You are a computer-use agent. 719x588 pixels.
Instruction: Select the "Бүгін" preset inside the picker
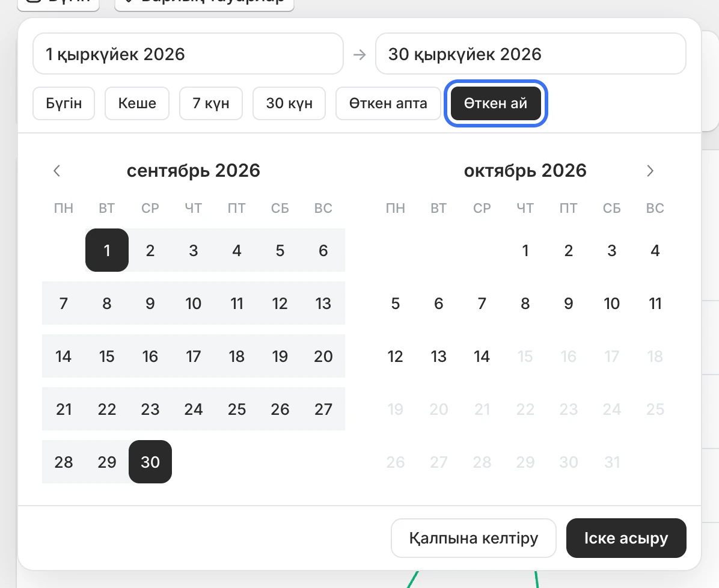(x=64, y=103)
